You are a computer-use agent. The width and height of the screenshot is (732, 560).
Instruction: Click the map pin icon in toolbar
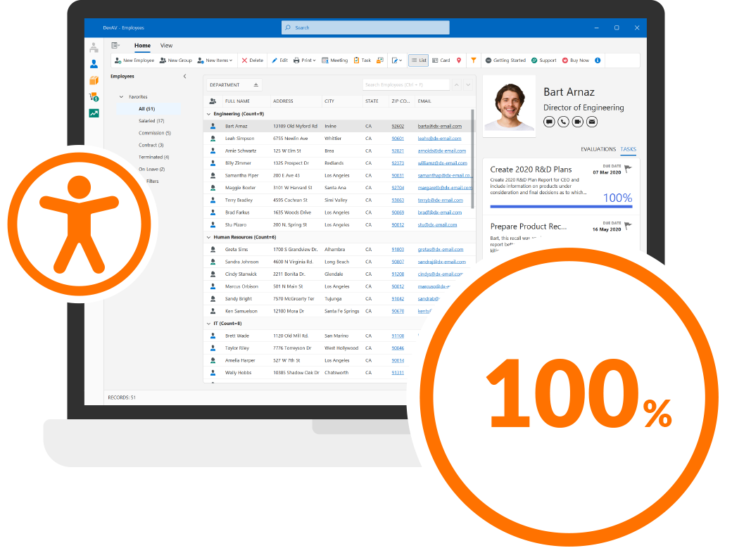click(459, 61)
